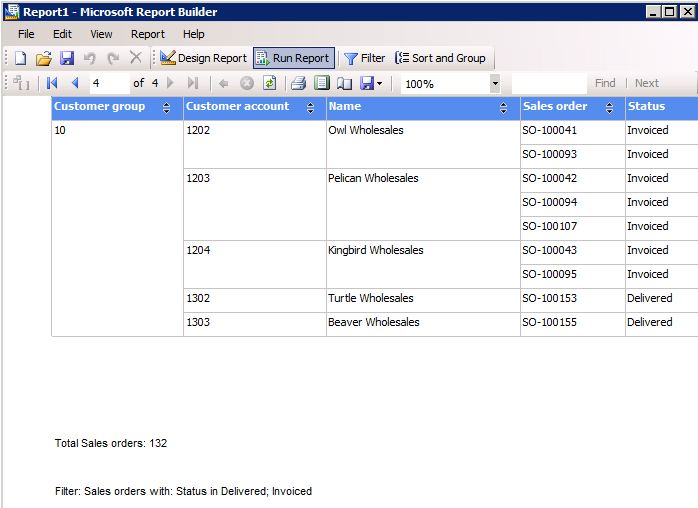Open the Help menu
Viewport: 698px width, 508px height.
(194, 34)
